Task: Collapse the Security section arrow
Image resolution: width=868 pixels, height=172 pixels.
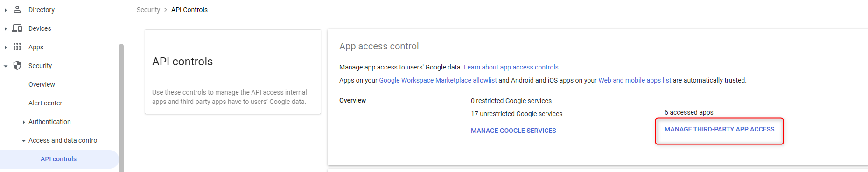Action: pos(5,66)
